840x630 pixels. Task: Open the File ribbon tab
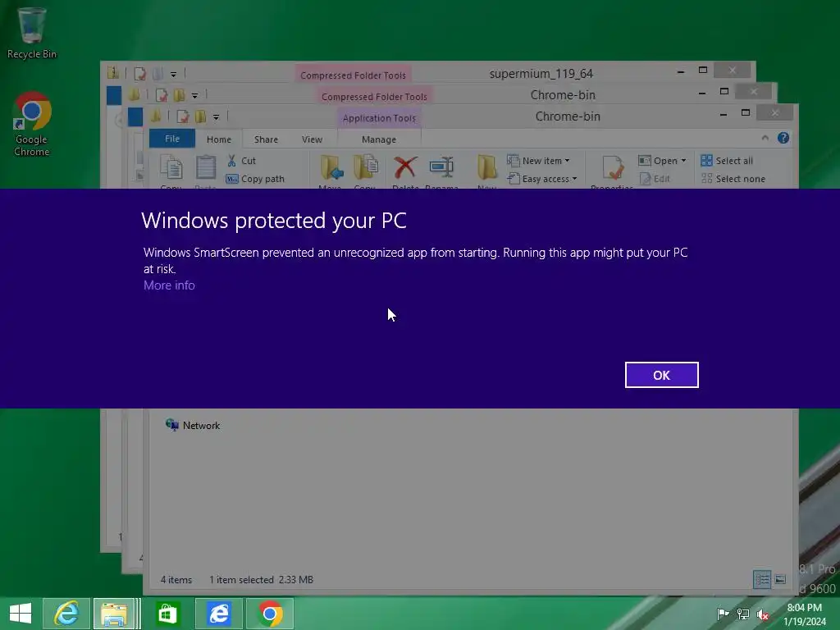click(172, 139)
